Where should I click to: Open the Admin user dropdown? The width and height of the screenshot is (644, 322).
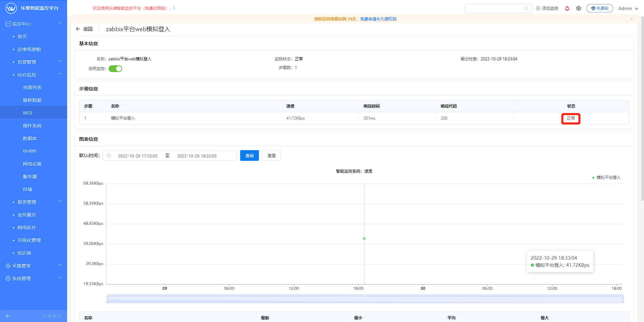[628, 8]
